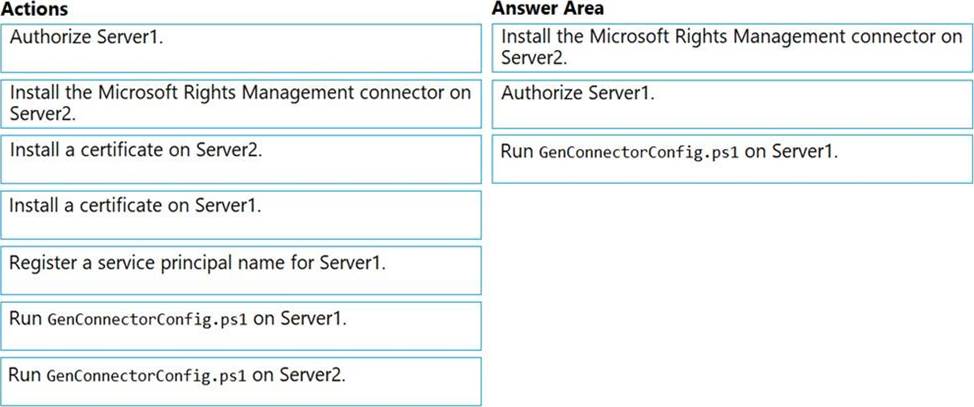974x407 pixels.
Task: Click first Answer Area item about Rights Management connector
Action: [x=732, y=48]
